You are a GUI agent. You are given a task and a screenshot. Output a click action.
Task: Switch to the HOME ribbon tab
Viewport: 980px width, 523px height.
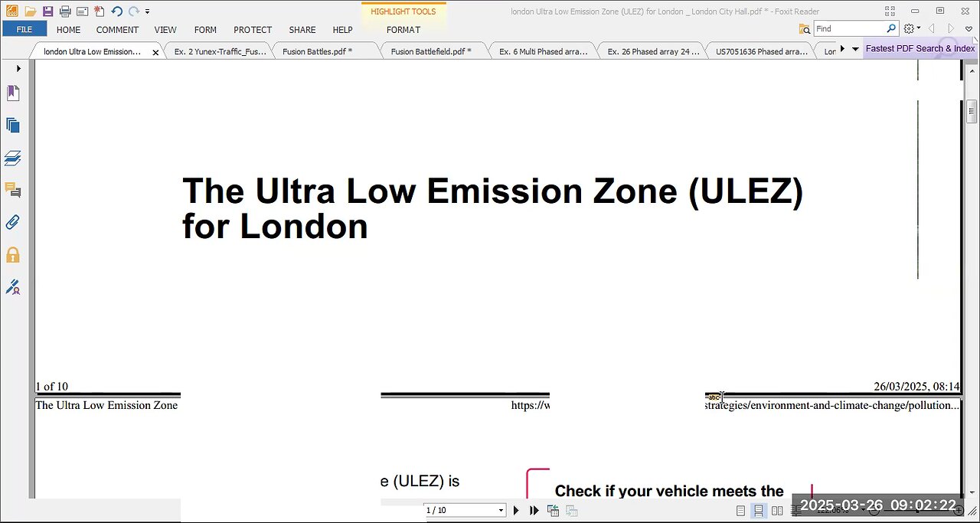(x=68, y=30)
